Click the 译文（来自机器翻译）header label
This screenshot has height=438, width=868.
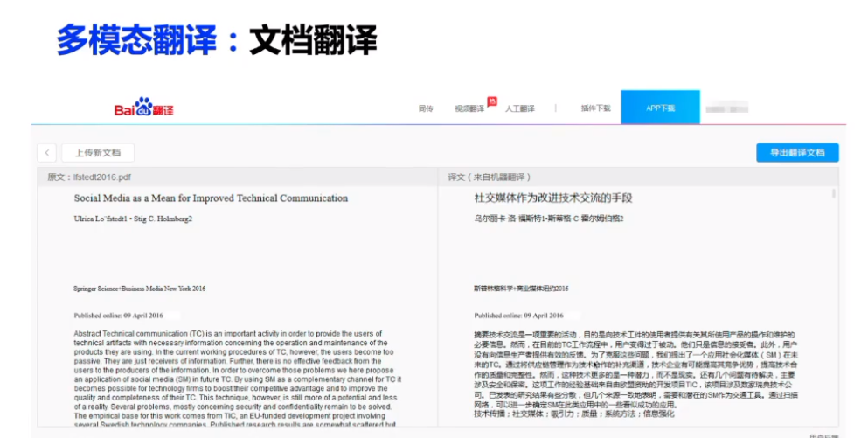489,177
